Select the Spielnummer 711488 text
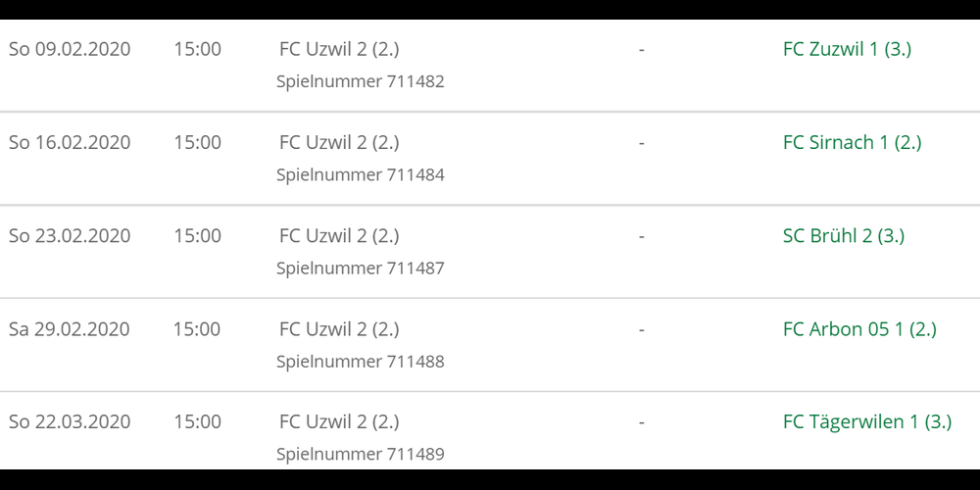The image size is (980, 490). click(x=360, y=362)
